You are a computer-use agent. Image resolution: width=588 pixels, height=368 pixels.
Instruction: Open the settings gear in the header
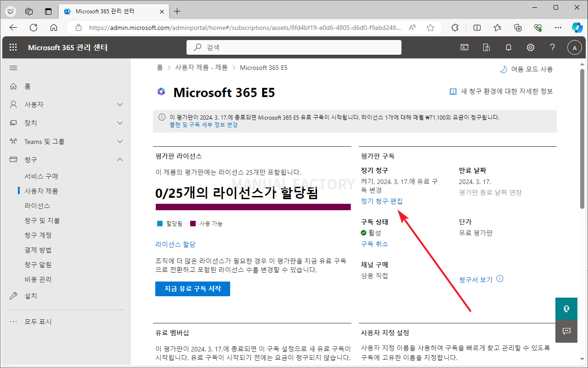[531, 47]
